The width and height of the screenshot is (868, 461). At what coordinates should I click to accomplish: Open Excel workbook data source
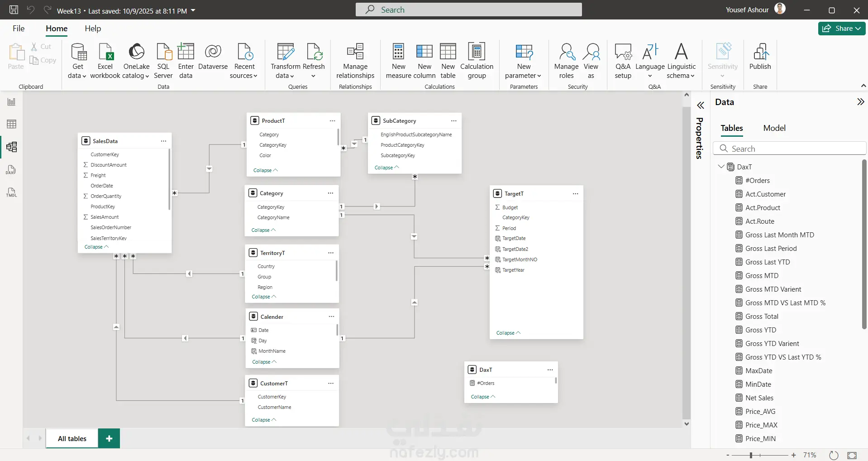tap(105, 61)
